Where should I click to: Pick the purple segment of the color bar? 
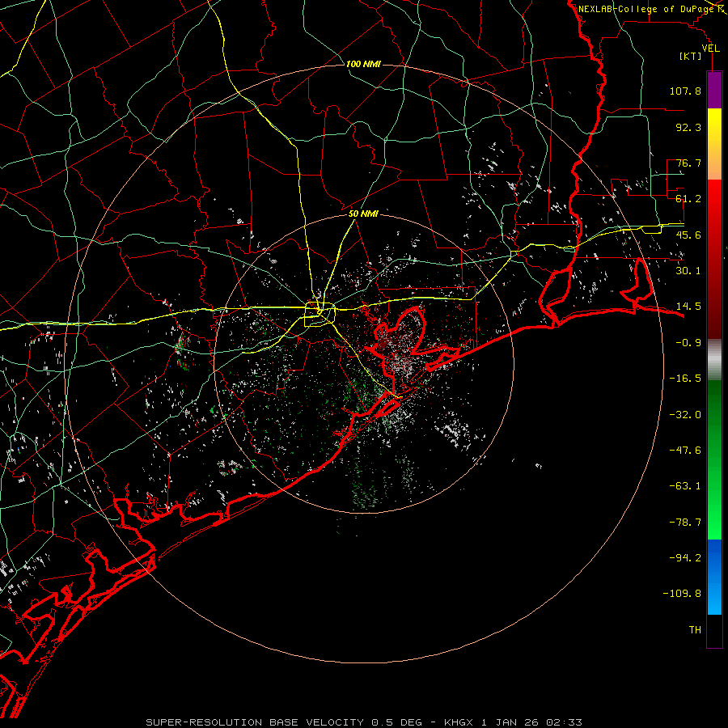pyautogui.click(x=714, y=91)
